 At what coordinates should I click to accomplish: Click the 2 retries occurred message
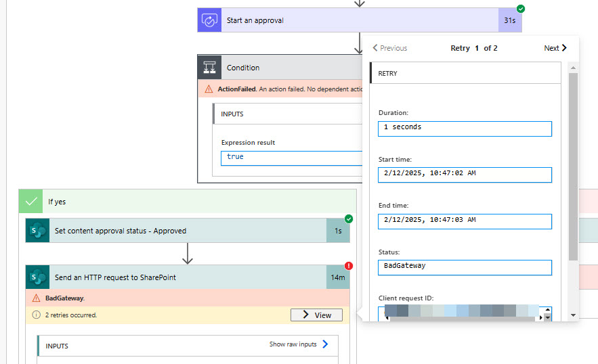click(71, 315)
